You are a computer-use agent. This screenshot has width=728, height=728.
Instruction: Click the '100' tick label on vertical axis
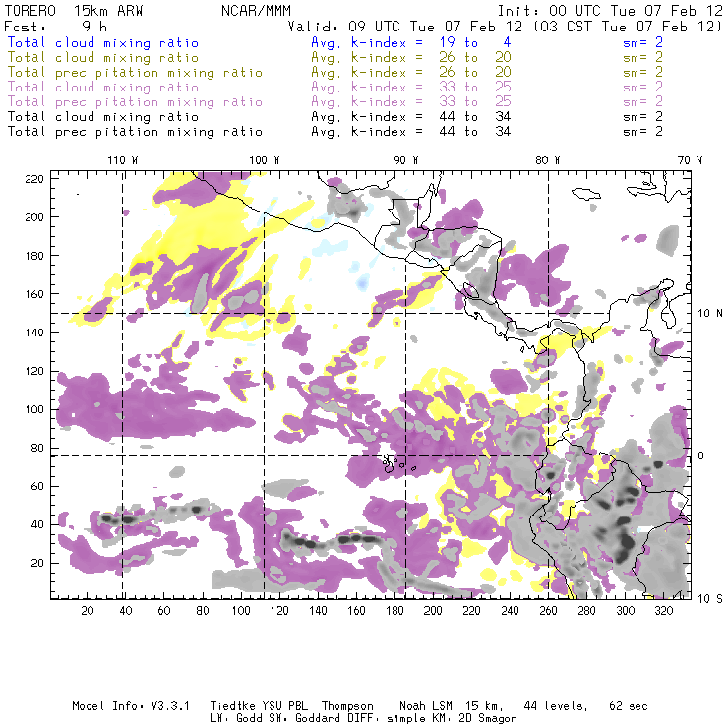pos(34,409)
